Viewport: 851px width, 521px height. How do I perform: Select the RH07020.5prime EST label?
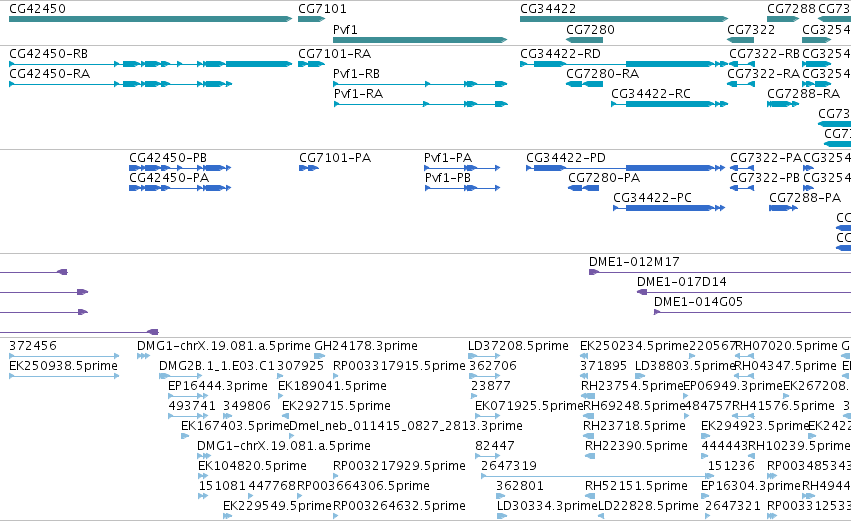(786, 346)
